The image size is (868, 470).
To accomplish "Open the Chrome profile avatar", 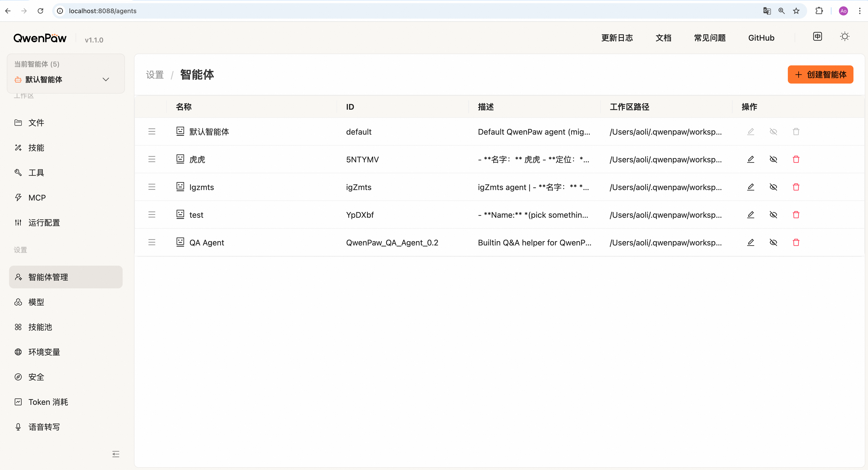I will tap(843, 11).
